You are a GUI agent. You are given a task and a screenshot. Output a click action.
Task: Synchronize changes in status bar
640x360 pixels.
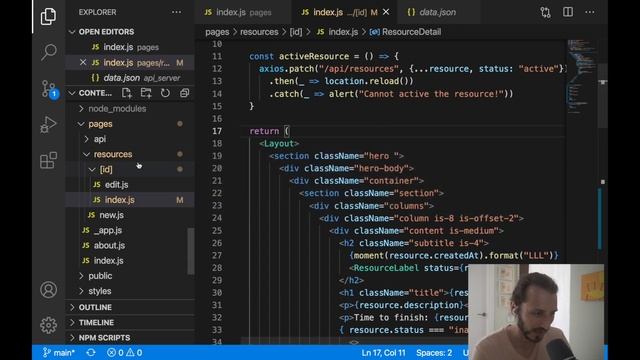(91, 353)
